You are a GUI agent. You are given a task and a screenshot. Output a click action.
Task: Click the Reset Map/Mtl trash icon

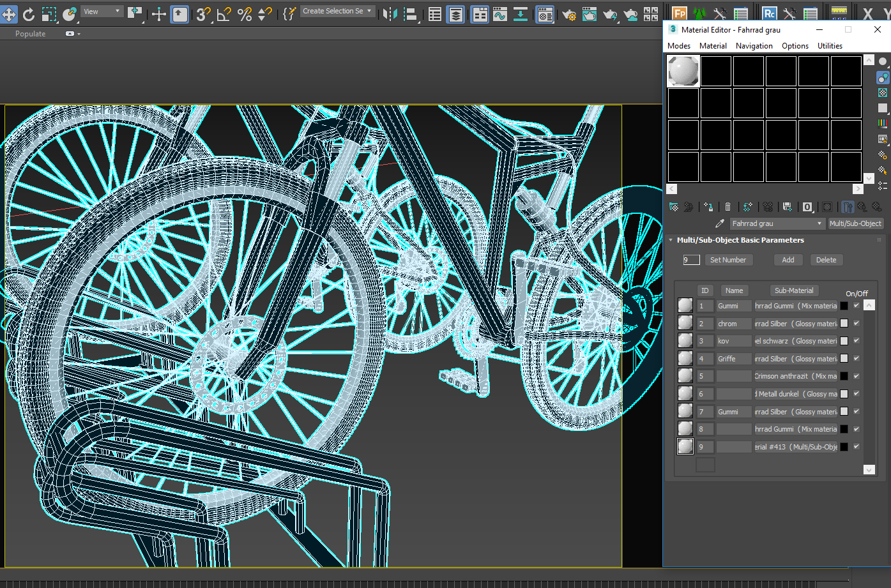click(727, 207)
